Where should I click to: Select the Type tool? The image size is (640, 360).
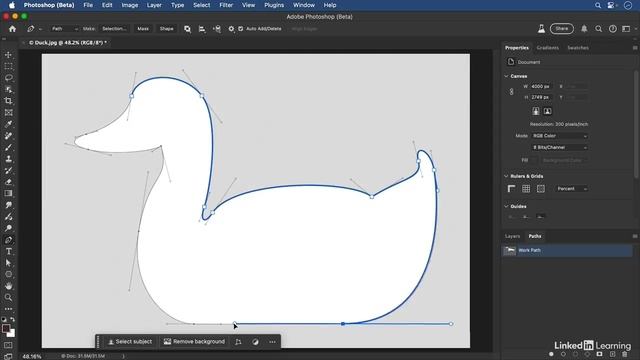(x=8, y=251)
